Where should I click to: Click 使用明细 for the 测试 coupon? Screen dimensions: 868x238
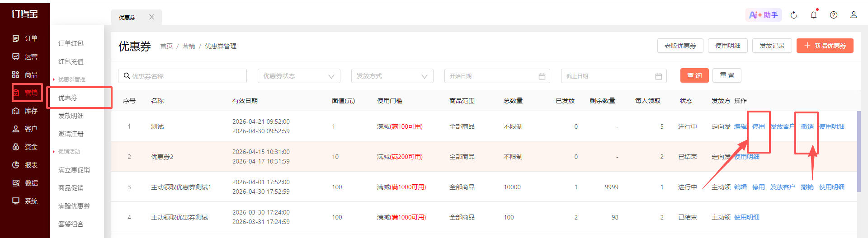click(x=832, y=126)
